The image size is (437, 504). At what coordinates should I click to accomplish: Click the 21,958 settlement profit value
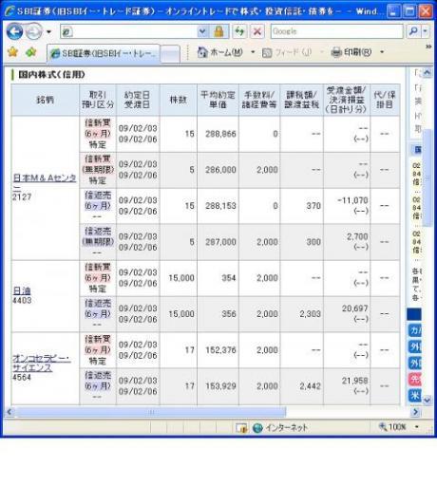(355, 381)
